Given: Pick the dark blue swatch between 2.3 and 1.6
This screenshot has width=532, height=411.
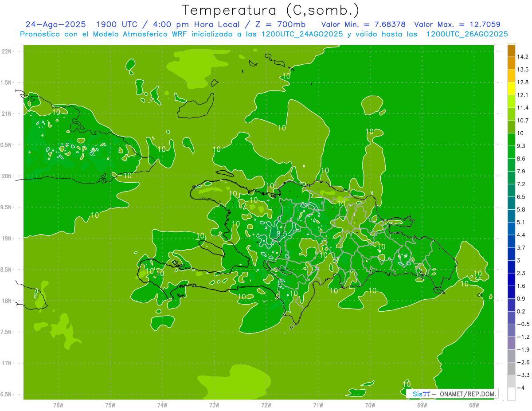Looking at the screenshot, I should coord(511,280).
